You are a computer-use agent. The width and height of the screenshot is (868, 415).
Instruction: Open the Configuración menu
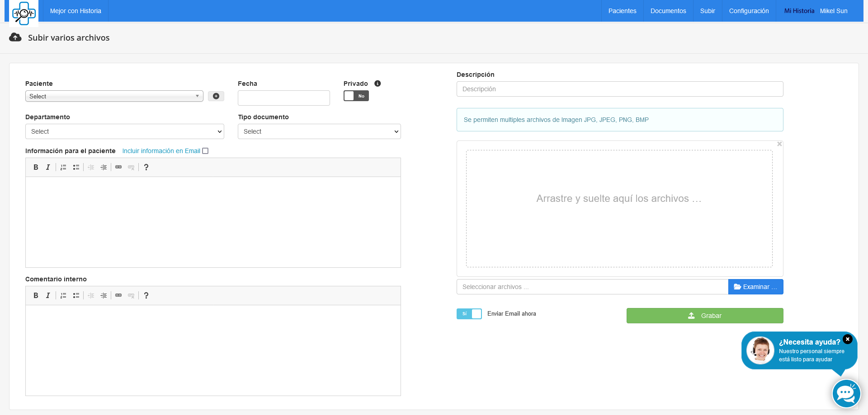click(749, 11)
